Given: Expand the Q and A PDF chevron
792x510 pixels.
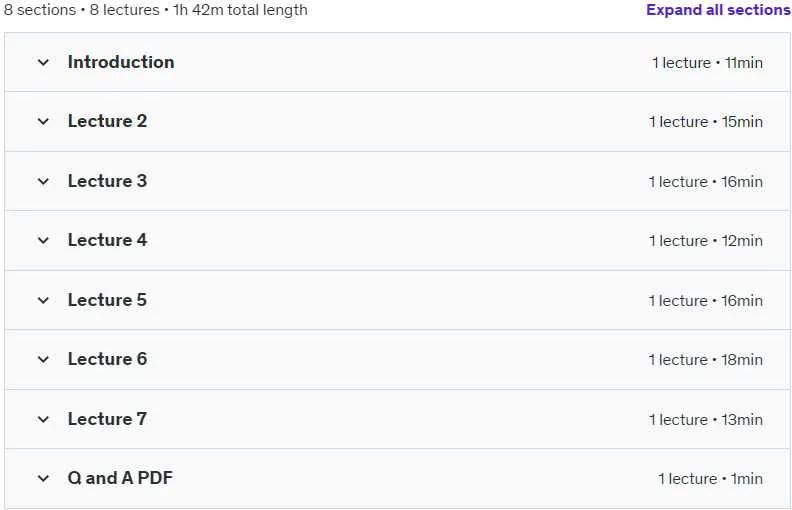Looking at the screenshot, I should tap(43, 478).
